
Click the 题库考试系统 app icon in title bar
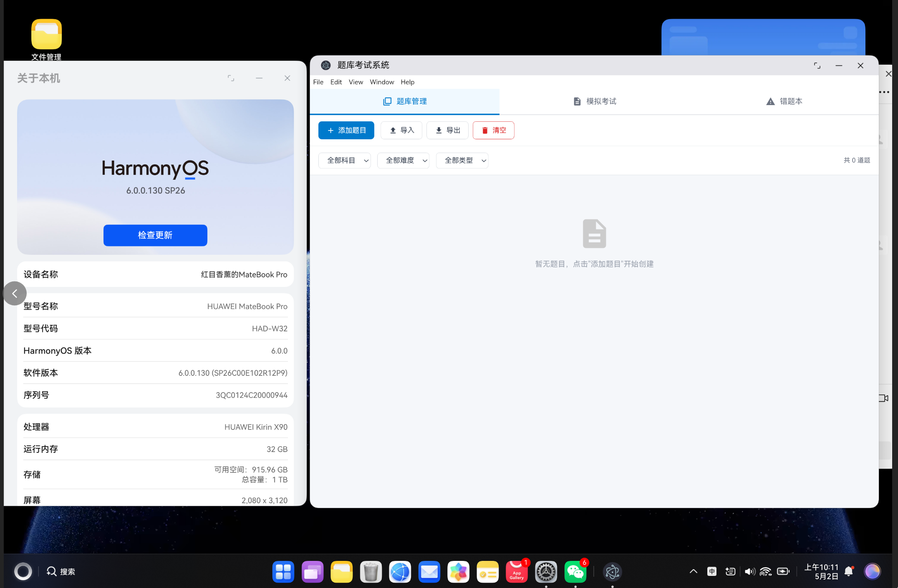coord(325,65)
